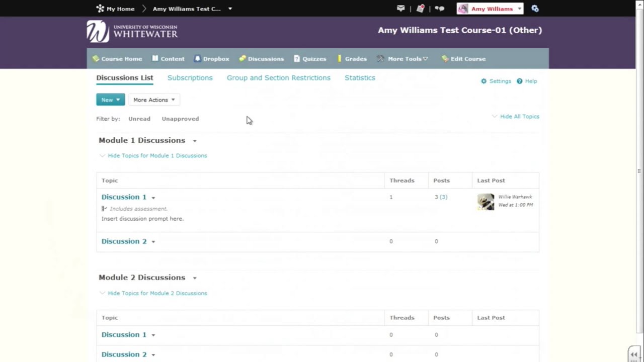
Task: Open the course selector dropdown arrow
Action: tap(230, 9)
